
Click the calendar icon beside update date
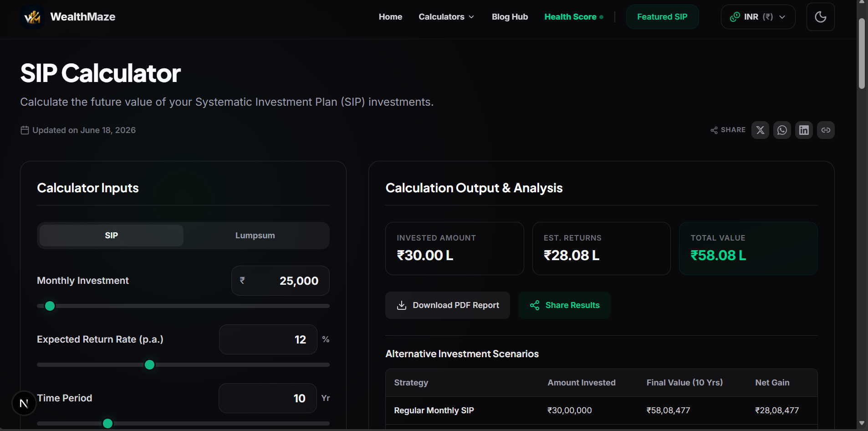click(x=25, y=130)
